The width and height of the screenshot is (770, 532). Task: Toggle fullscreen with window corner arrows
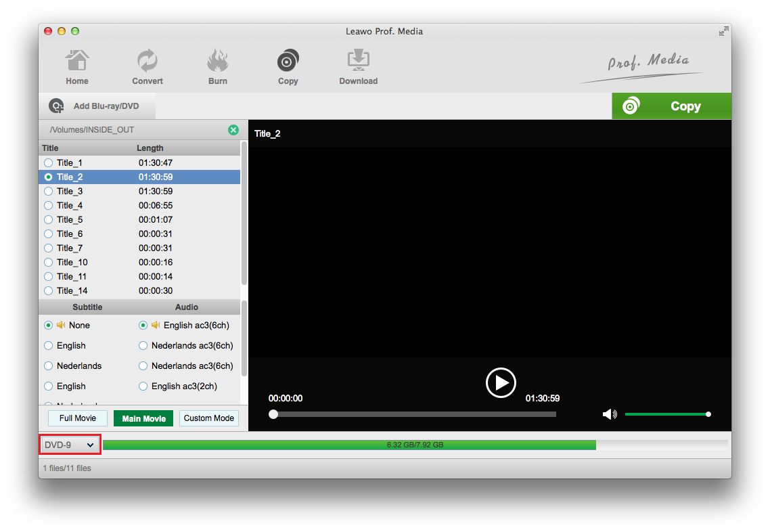coord(723,31)
